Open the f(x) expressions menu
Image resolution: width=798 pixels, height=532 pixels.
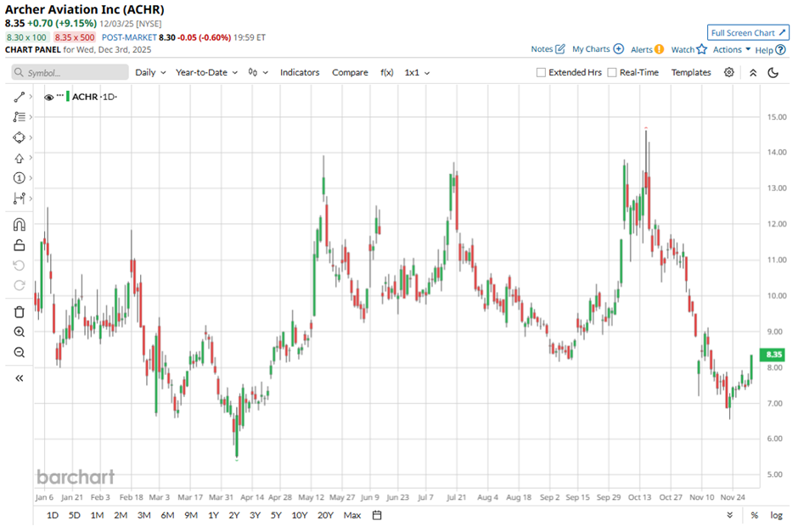387,72
